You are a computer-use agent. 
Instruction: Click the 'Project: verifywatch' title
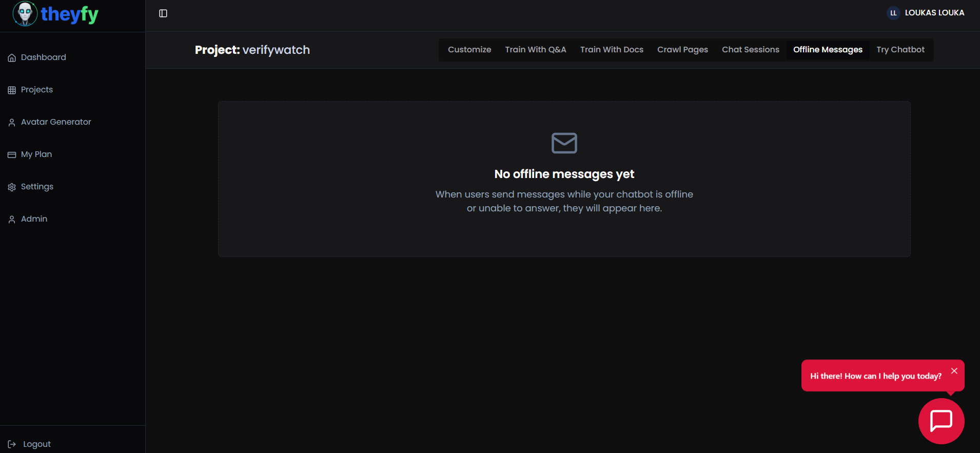pos(252,50)
